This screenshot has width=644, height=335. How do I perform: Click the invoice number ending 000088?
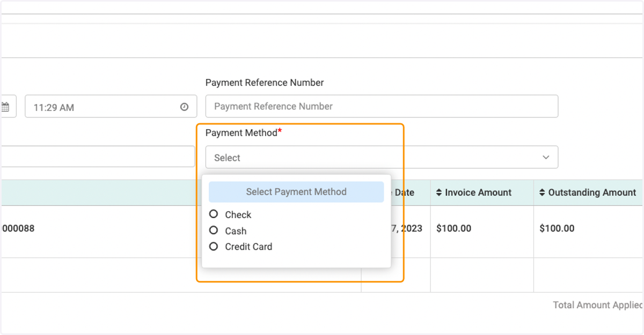(x=18, y=228)
